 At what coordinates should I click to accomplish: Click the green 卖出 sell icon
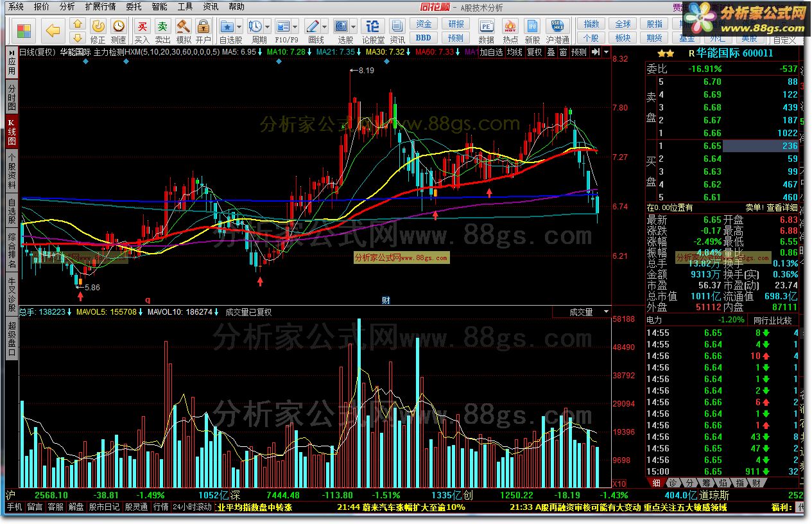coord(163,26)
